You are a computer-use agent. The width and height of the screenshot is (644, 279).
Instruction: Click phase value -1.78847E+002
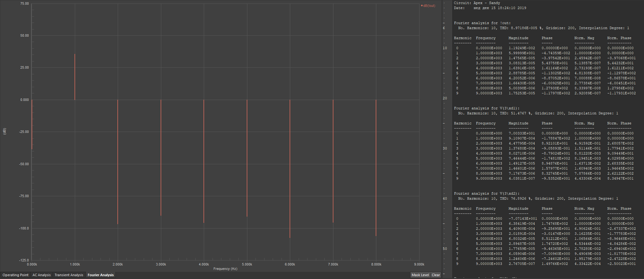[556, 138]
